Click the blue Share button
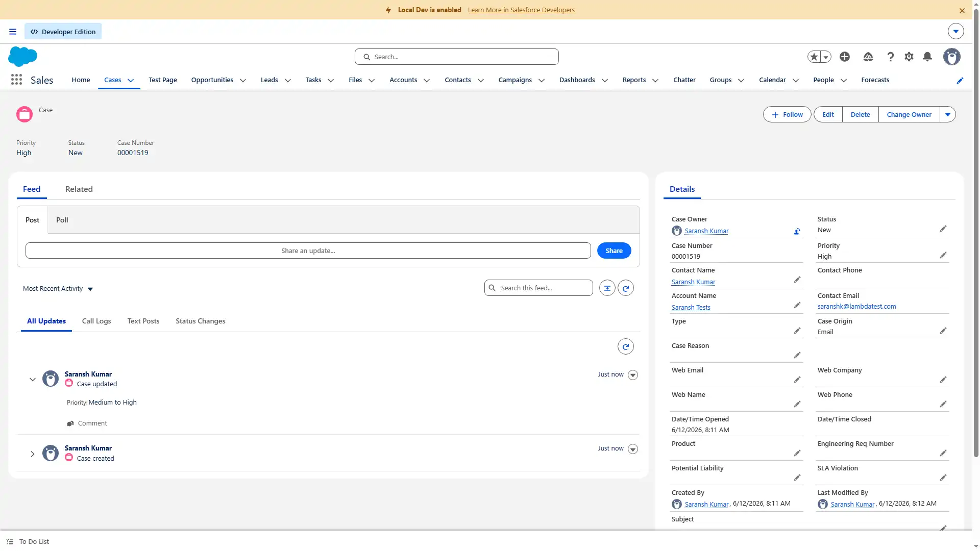Screen dimensions: 980x551 614,251
